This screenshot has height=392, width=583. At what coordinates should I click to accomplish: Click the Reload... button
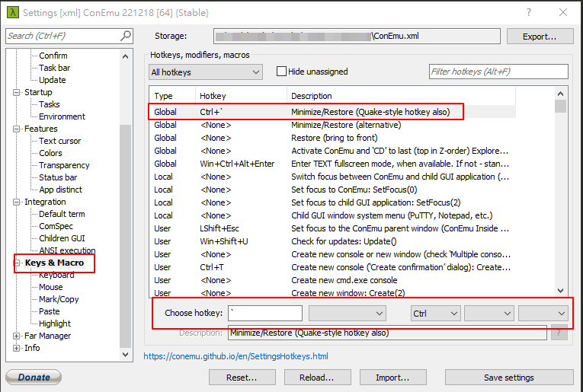click(317, 378)
